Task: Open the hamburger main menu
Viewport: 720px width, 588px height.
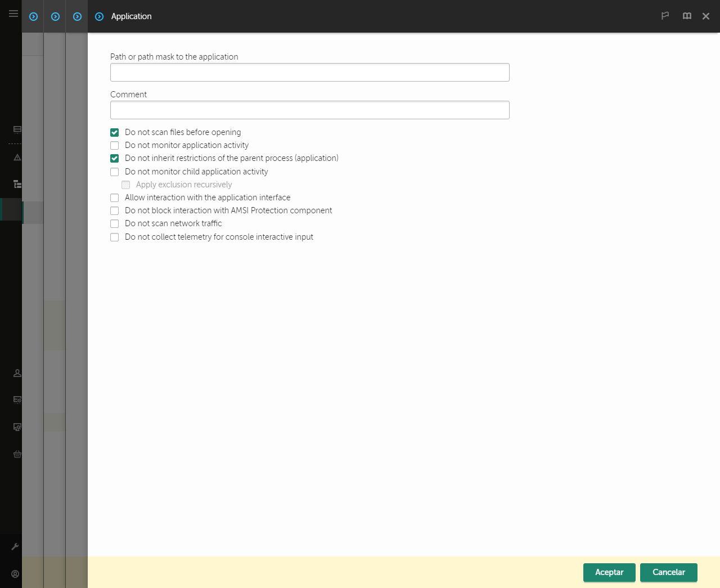Action: [13, 14]
